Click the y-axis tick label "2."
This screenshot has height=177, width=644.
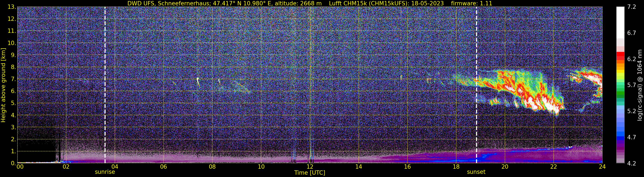click(13, 139)
